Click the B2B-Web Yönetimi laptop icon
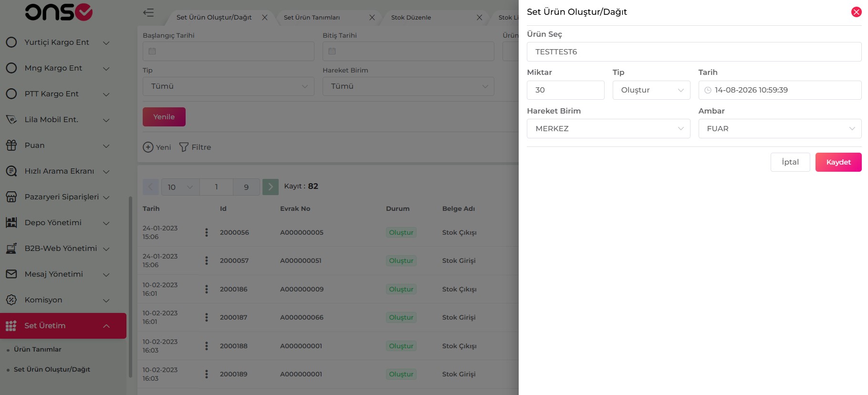The width and height of the screenshot is (868, 395). [11, 248]
